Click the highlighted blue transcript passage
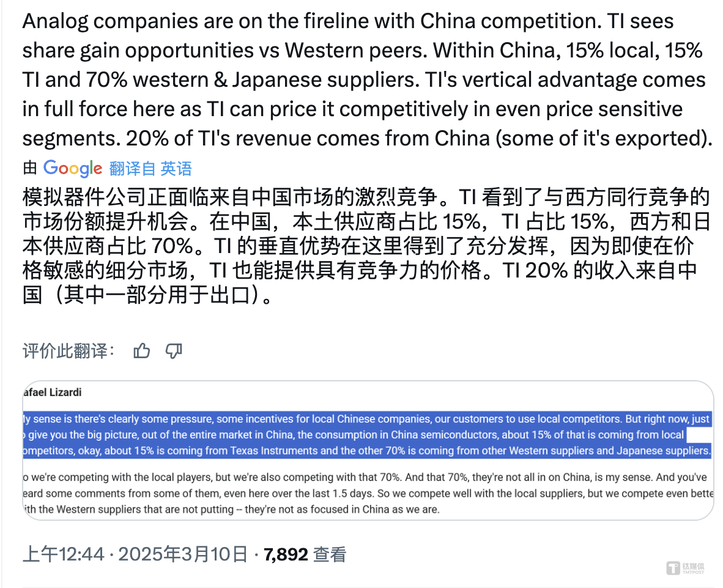Image resolution: width=723 pixels, height=588 pixels. (x=368, y=435)
